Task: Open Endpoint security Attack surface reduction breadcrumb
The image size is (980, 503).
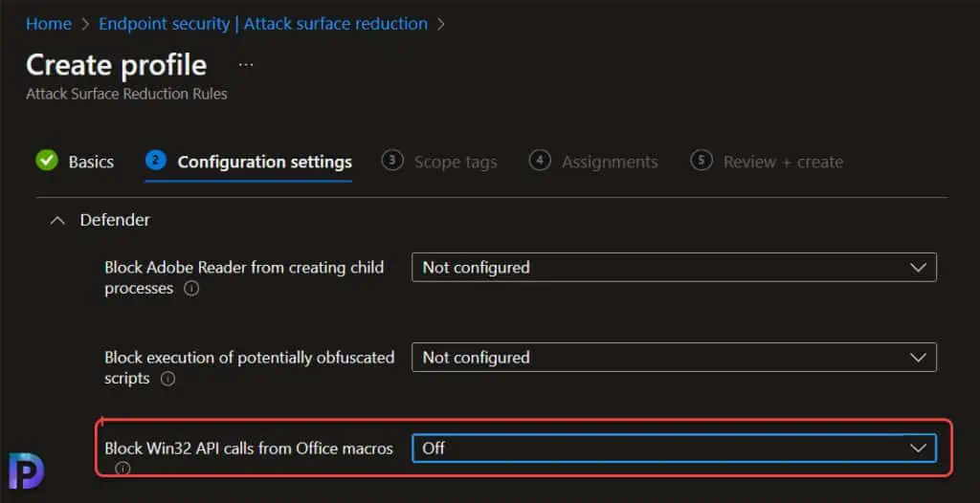Action: (x=263, y=24)
